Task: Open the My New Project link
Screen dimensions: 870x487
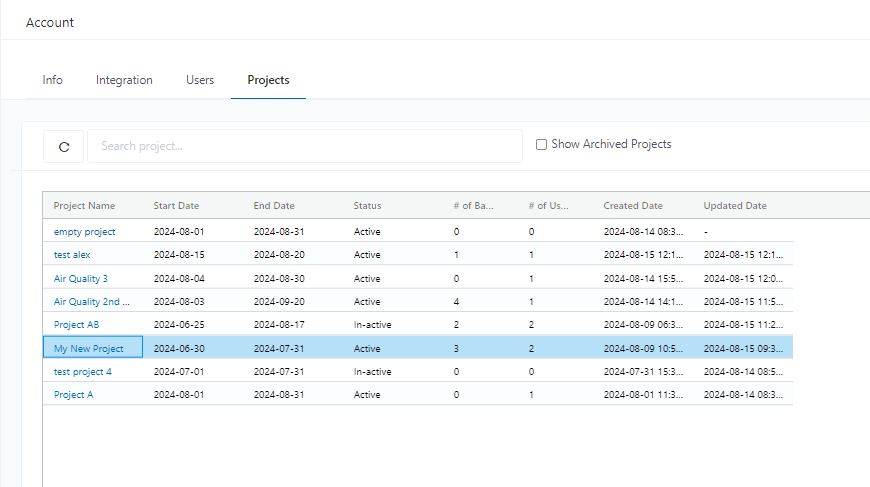Action: [89, 348]
